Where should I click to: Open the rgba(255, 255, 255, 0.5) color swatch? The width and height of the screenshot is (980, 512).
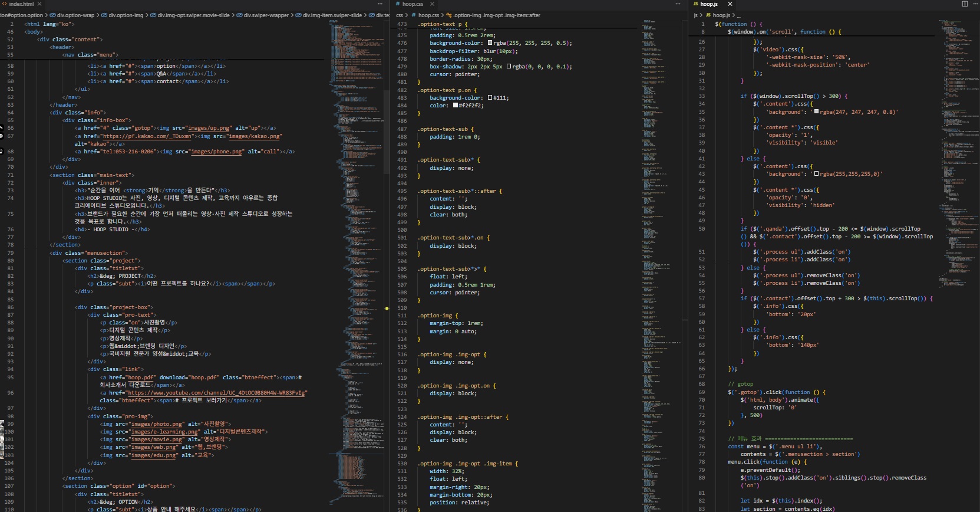pos(490,43)
